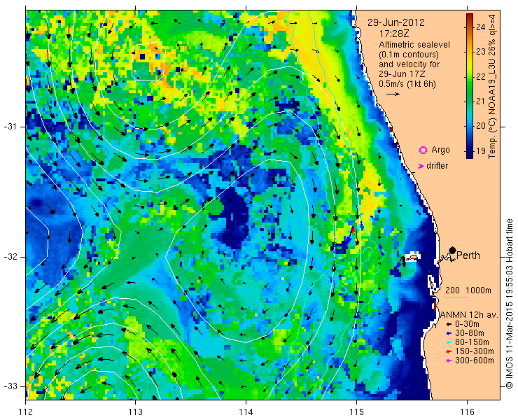Click the Perth city label

(468, 255)
